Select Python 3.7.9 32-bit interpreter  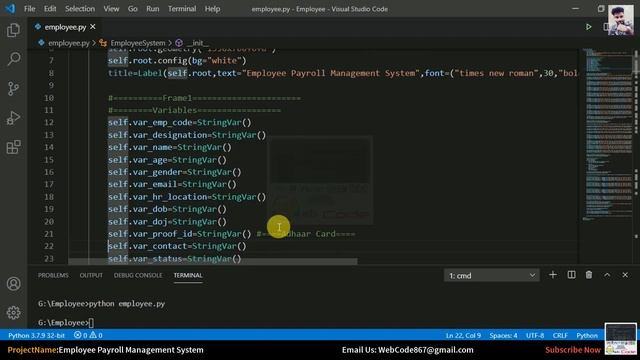[36, 336]
